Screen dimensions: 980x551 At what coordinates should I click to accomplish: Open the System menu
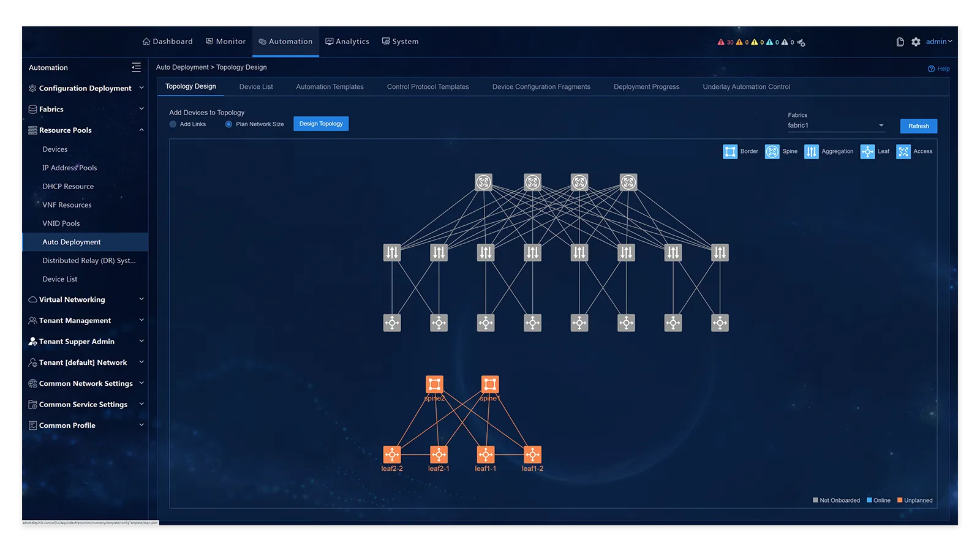coord(400,42)
